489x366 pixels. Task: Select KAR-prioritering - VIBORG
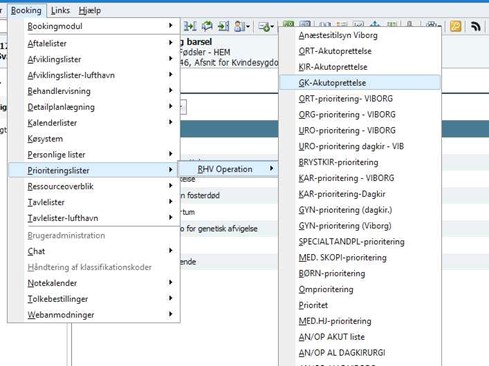coord(360,178)
